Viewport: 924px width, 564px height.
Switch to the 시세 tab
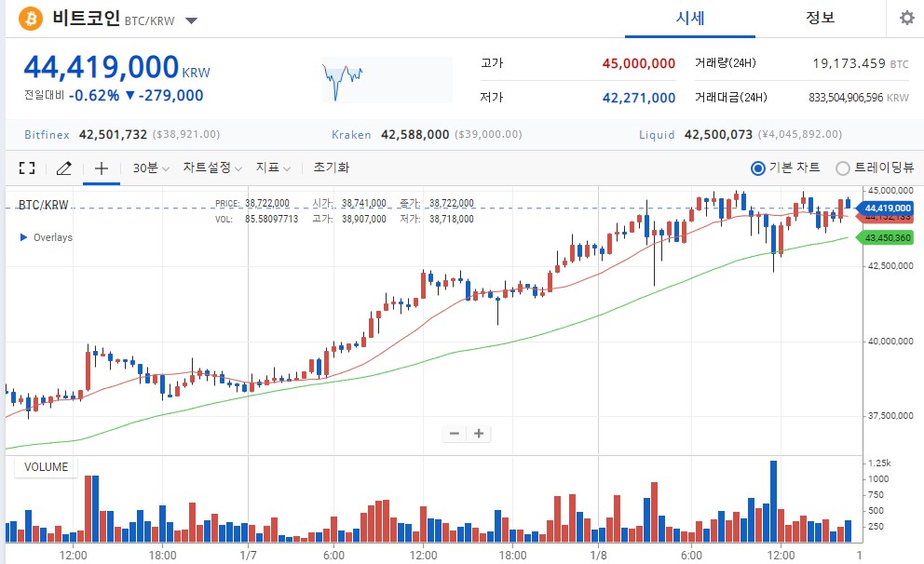coord(690,19)
